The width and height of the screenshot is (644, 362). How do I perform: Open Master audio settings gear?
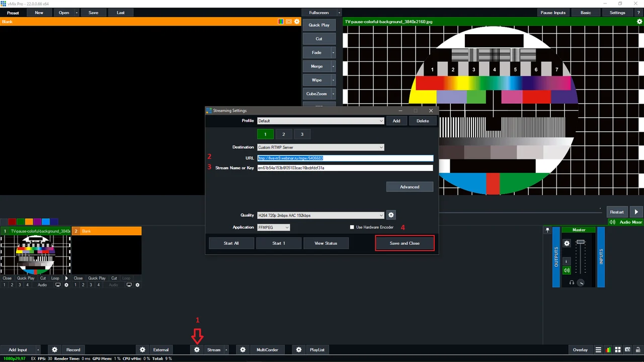coord(567,243)
